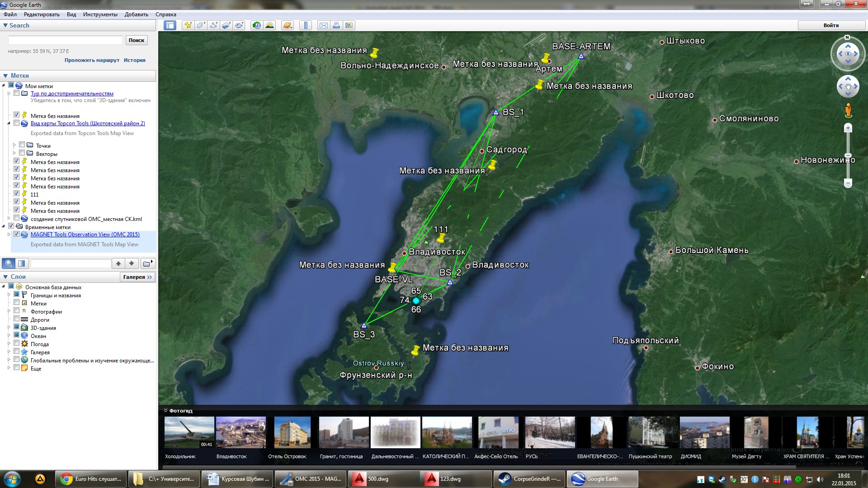Viewport: 868px width, 488px height.
Task: Open the Добавить menu
Action: pyautogui.click(x=136, y=14)
